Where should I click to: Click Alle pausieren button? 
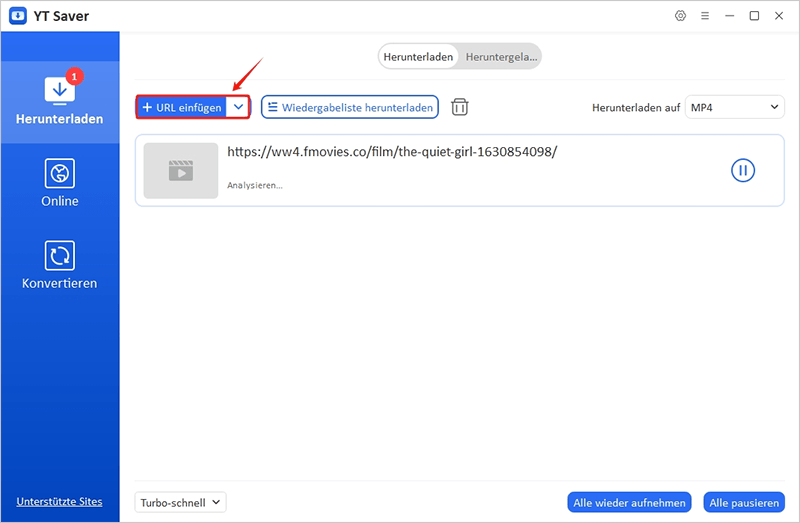pyautogui.click(x=743, y=502)
